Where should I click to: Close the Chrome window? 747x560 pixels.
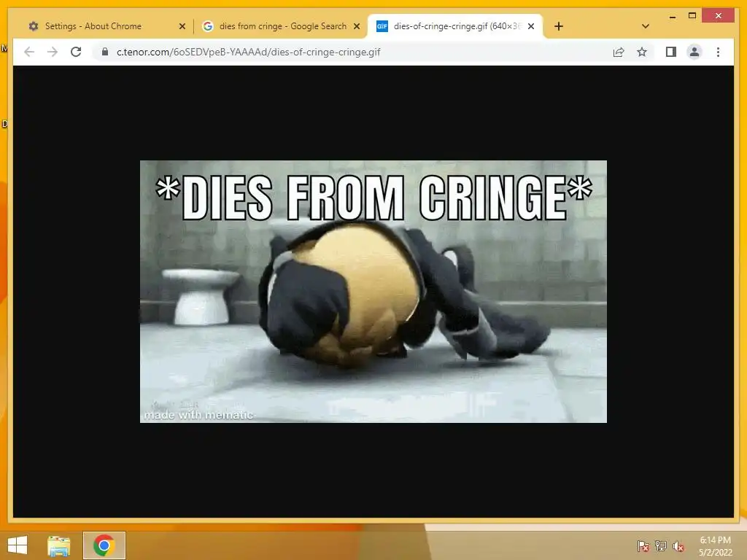(x=719, y=16)
